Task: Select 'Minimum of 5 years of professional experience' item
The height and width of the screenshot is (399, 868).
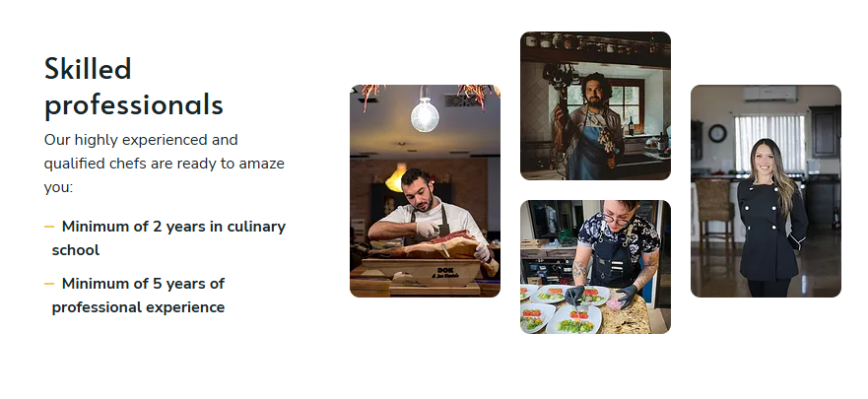Action: pyautogui.click(x=135, y=295)
